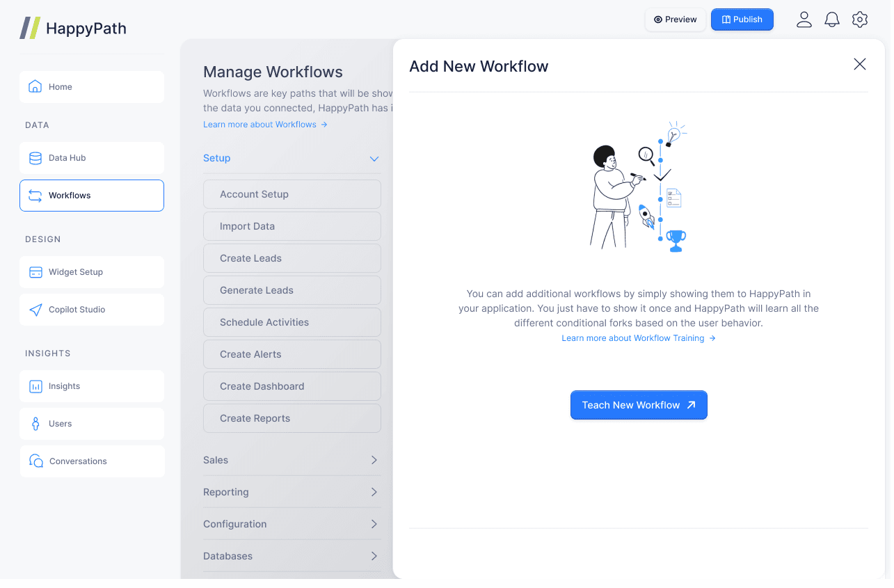Expand the Configuration section chevron
The height and width of the screenshot is (588, 894).
pyautogui.click(x=374, y=524)
